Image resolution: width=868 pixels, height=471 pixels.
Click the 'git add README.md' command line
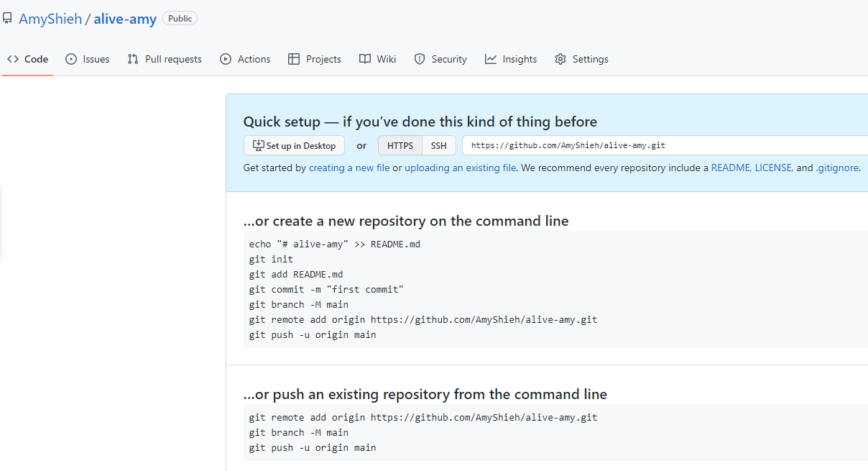296,274
